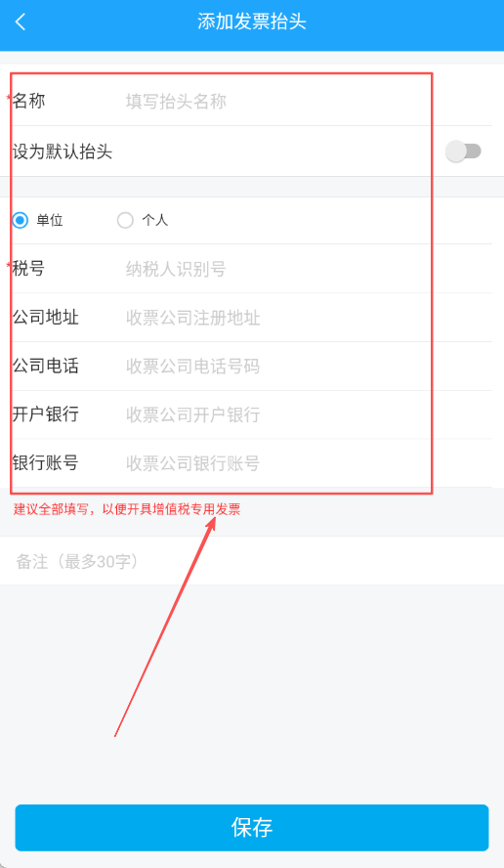Focus the 备注（最多30字）remarks field
This screenshot has width=504, height=868.
coord(252,561)
